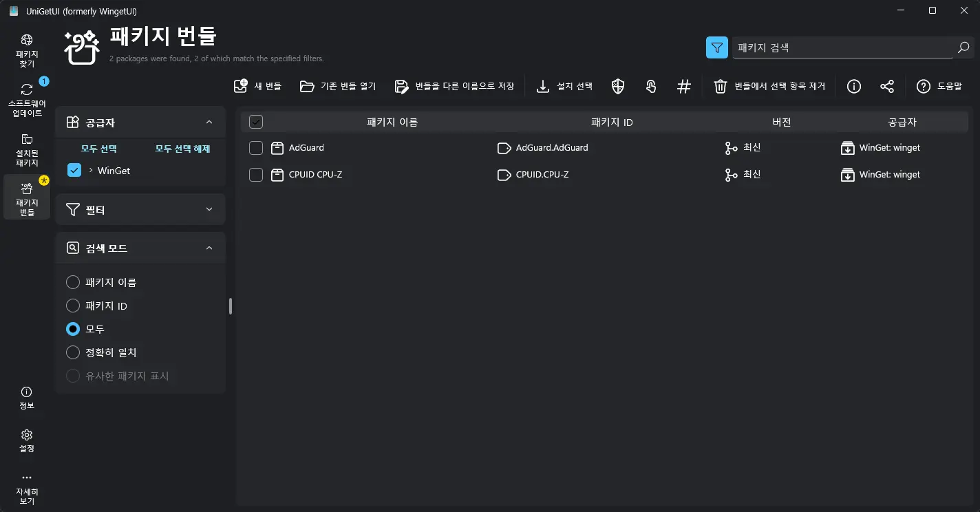980x512 pixels.
Task: Open the Discover Packages page (패키지 찾기)
Action: [27, 51]
